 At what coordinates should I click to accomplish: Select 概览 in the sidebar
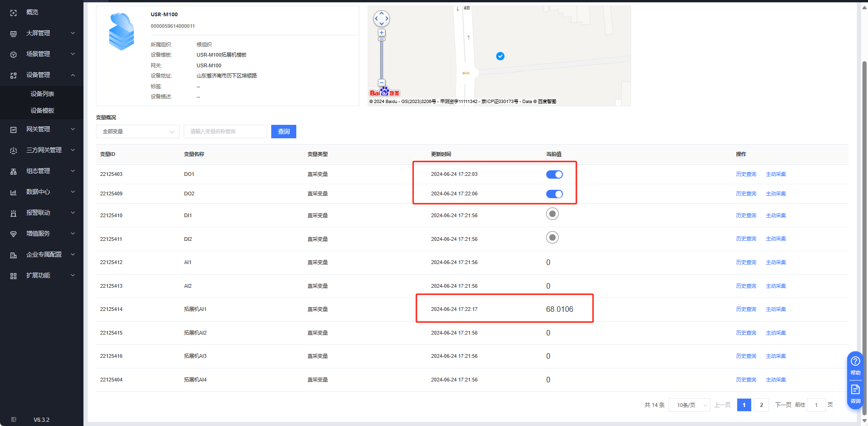32,13
